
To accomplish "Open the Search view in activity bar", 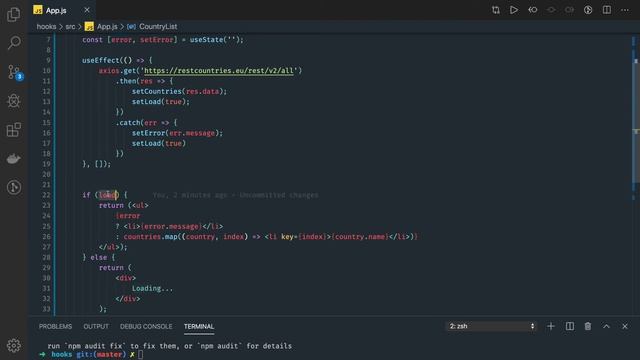I will [x=13, y=42].
